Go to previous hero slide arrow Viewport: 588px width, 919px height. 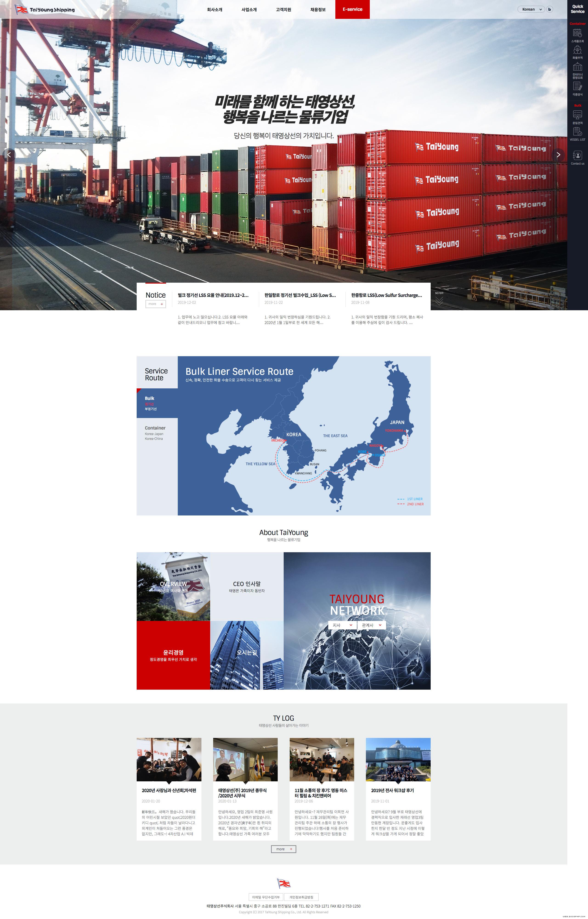(9, 155)
